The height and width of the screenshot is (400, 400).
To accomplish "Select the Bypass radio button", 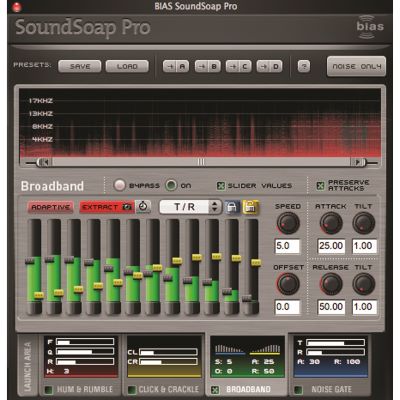I will [119, 185].
